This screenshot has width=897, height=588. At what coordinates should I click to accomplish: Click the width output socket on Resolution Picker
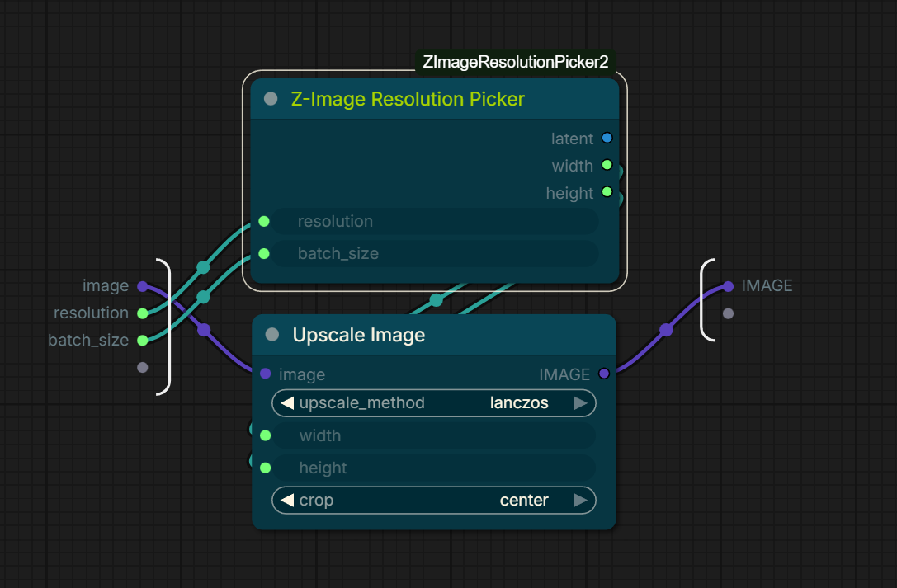607,165
